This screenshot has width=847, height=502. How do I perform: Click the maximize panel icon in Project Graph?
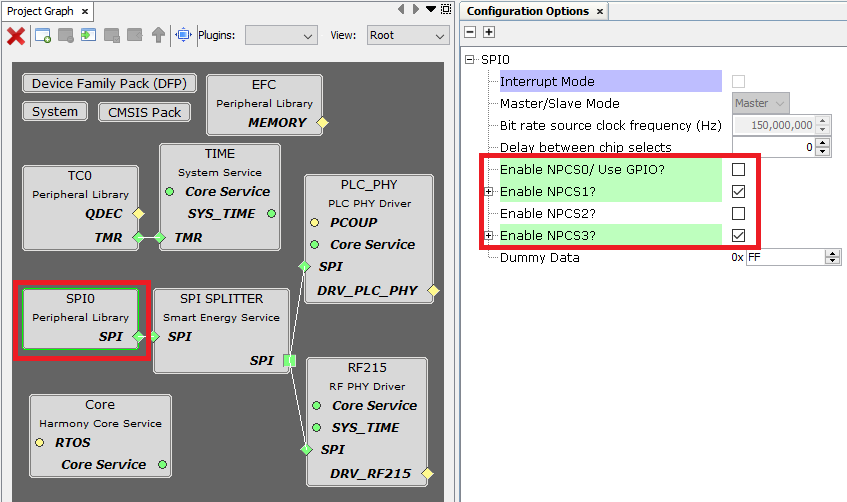pos(446,9)
